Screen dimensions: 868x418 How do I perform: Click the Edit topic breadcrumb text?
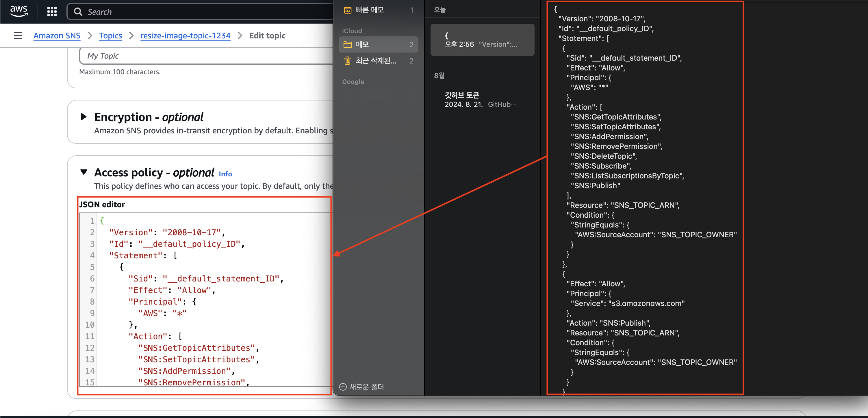pyautogui.click(x=267, y=35)
